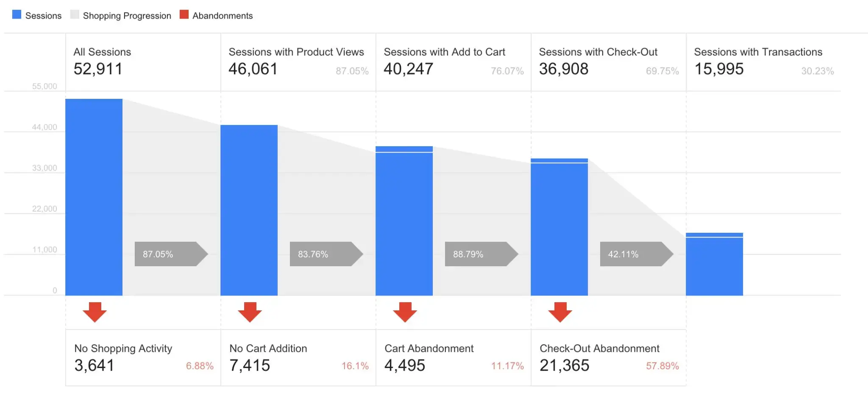The height and width of the screenshot is (393, 868).
Task: Select the Sessions with Transactions bar
Action: (714, 264)
